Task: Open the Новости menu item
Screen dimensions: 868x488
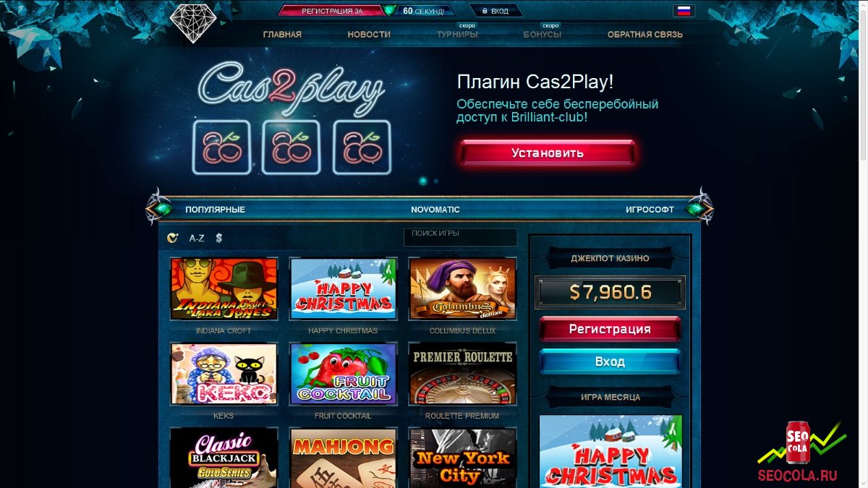Action: pos(369,34)
